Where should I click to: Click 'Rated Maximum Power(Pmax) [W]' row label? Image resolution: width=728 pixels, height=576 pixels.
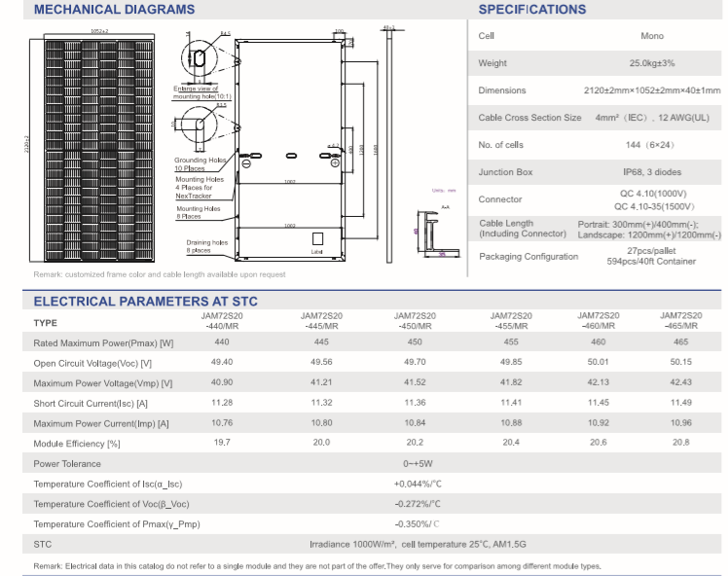tap(103, 343)
